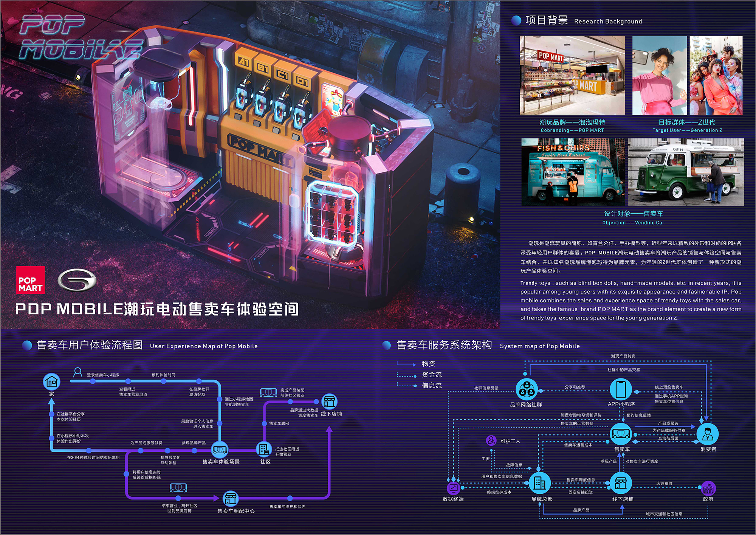Image resolution: width=756 pixels, height=535 pixels.
Task: Click the flow label 城市交通和社区信息
Action: [664, 514]
